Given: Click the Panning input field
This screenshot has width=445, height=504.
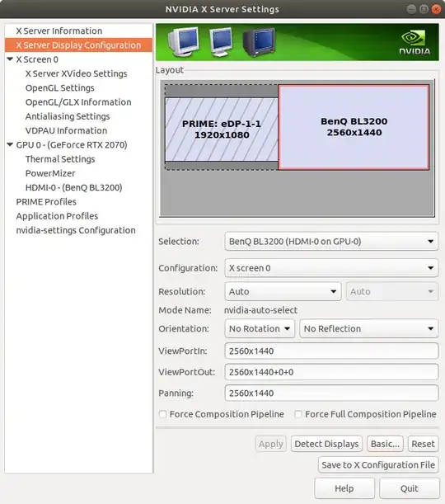Looking at the screenshot, I should tap(331, 393).
